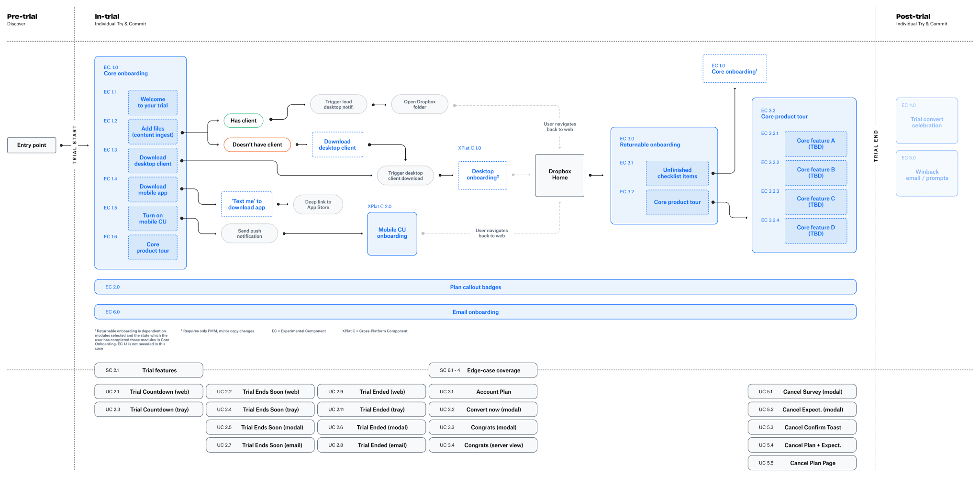Click the 'Core feature A (TBD)' node
This screenshot has height=477, width=980.
(x=816, y=144)
